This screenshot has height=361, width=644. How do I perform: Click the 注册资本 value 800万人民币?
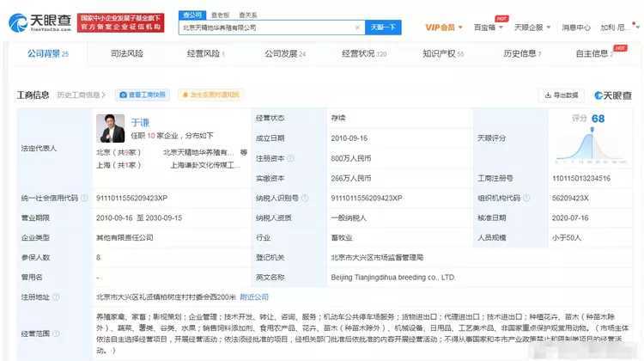point(351,158)
